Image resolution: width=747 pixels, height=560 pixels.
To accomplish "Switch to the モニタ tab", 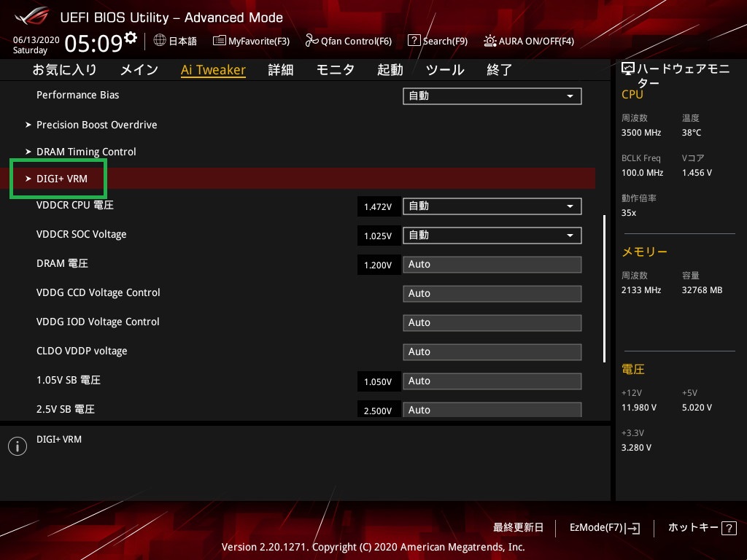I will click(x=336, y=70).
